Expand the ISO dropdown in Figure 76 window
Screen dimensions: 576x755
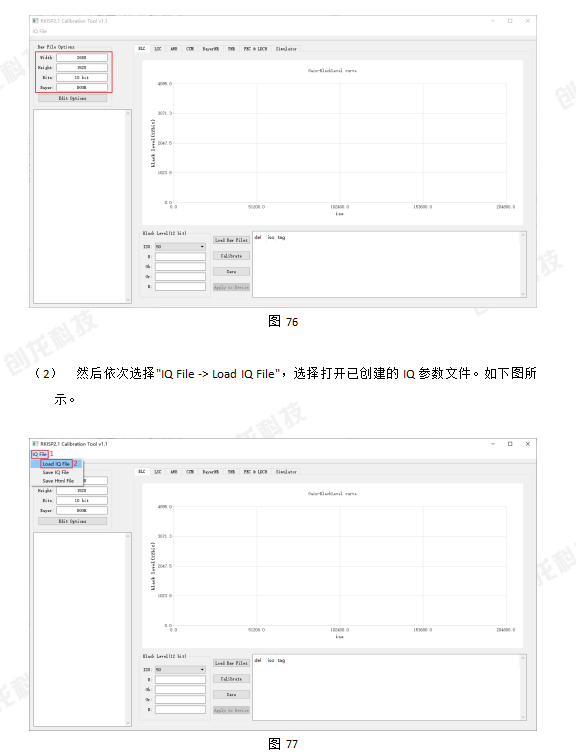[180, 247]
